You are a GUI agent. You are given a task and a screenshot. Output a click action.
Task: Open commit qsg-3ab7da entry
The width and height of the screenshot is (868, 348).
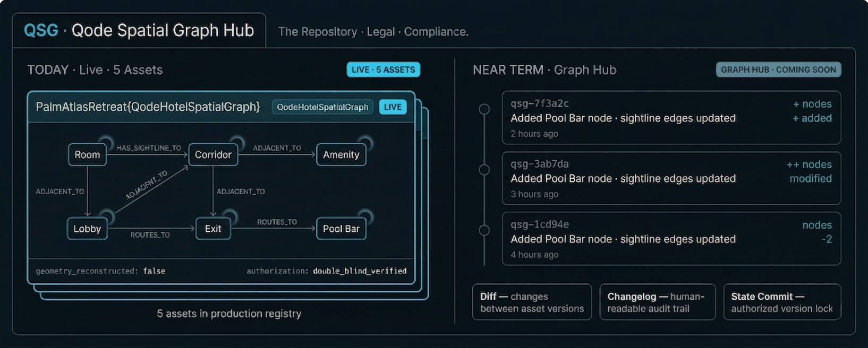click(x=671, y=178)
